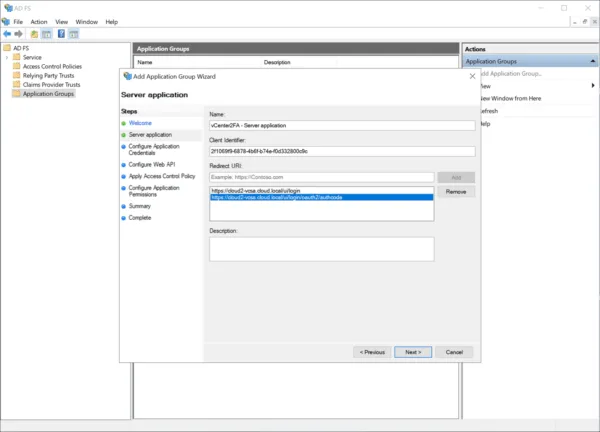Click Configure Application Credentials step
The width and height of the screenshot is (600, 432).
click(x=154, y=150)
